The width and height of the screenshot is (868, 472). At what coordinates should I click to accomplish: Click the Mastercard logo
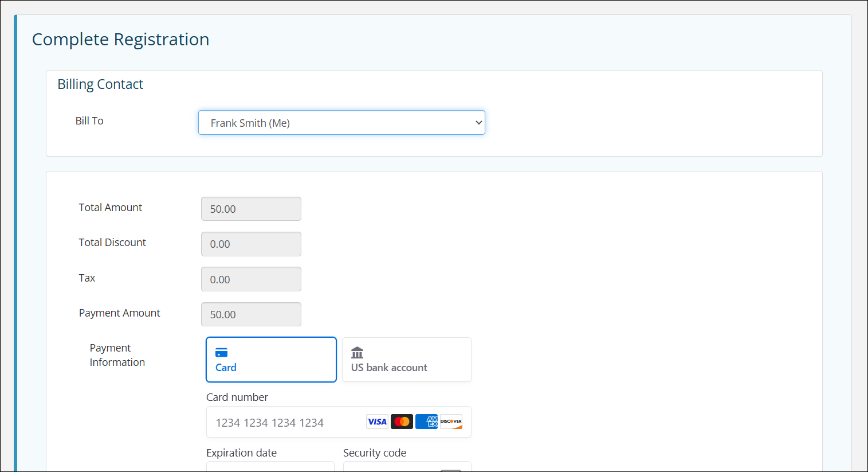coord(402,422)
